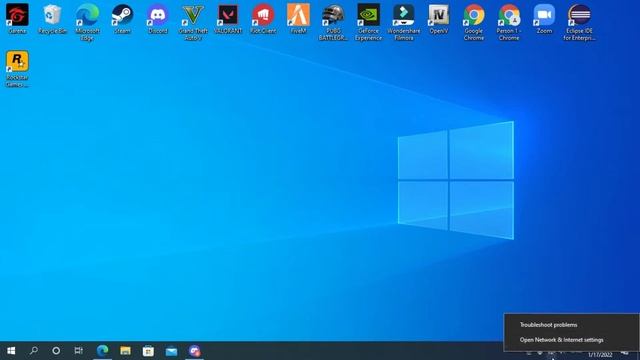The width and height of the screenshot is (640, 360).
Task: Select the Rockstar Games Launcher shortcut
Action: point(17,69)
